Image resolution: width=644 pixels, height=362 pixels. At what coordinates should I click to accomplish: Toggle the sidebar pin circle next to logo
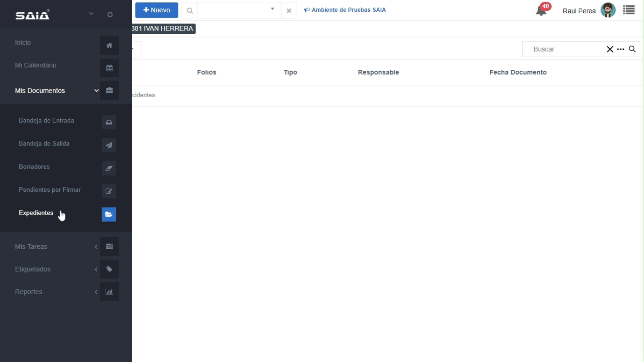coord(110,15)
